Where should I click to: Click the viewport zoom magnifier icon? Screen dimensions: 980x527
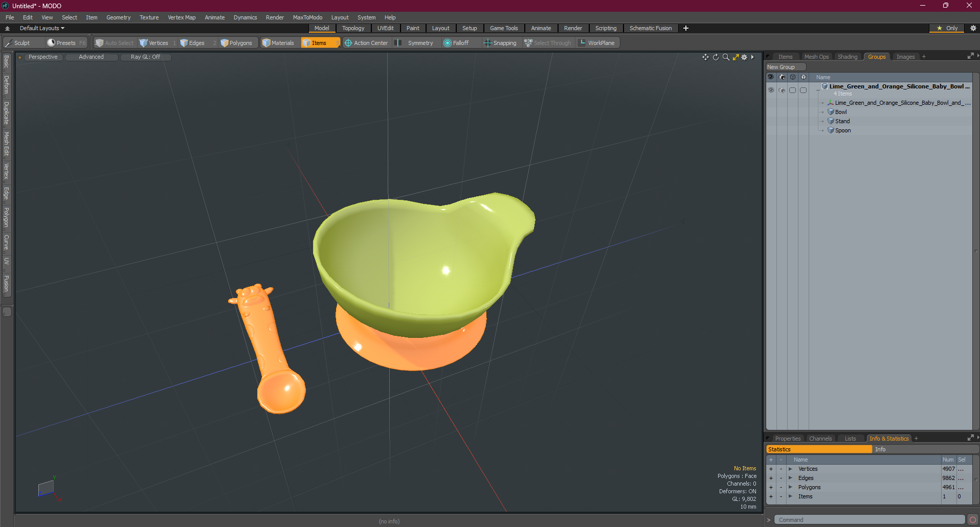coord(726,57)
